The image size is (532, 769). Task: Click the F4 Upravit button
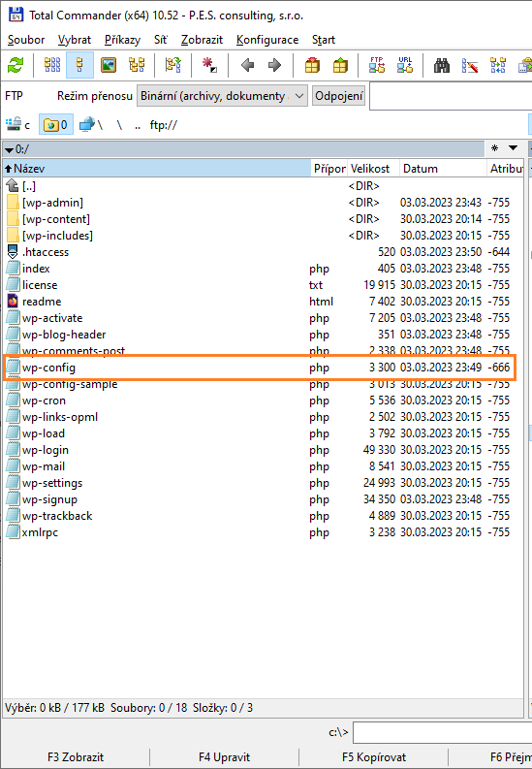click(x=225, y=757)
